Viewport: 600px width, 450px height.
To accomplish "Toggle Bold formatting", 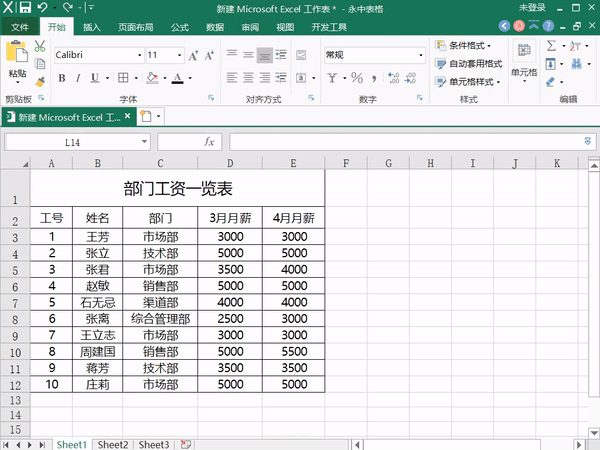I will click(x=62, y=78).
